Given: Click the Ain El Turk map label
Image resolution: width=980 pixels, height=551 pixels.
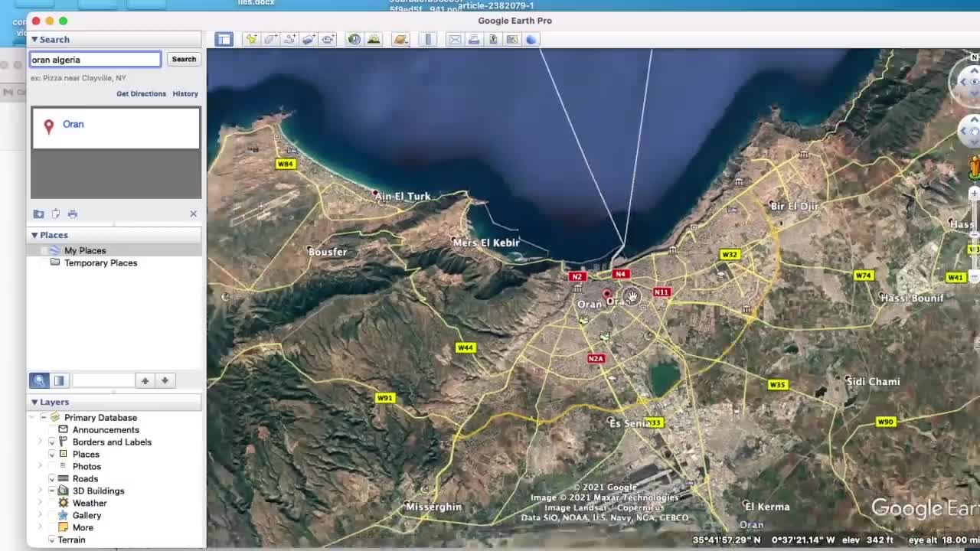Looking at the screenshot, I should (x=403, y=196).
